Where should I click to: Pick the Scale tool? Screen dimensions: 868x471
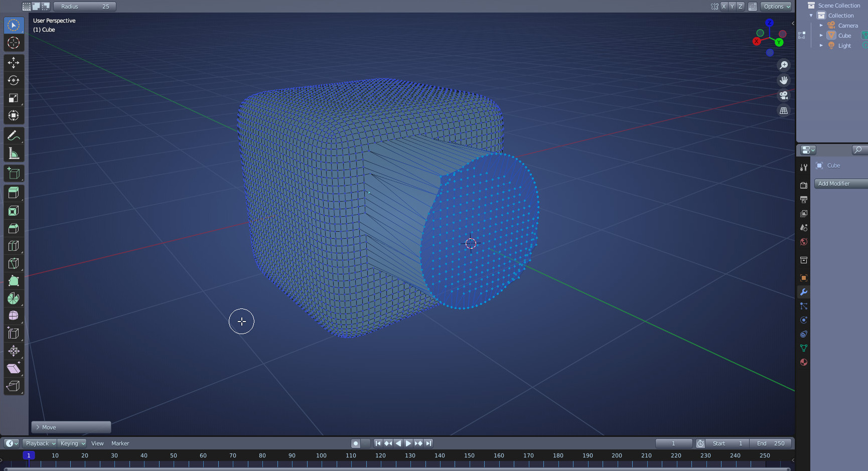pos(14,98)
